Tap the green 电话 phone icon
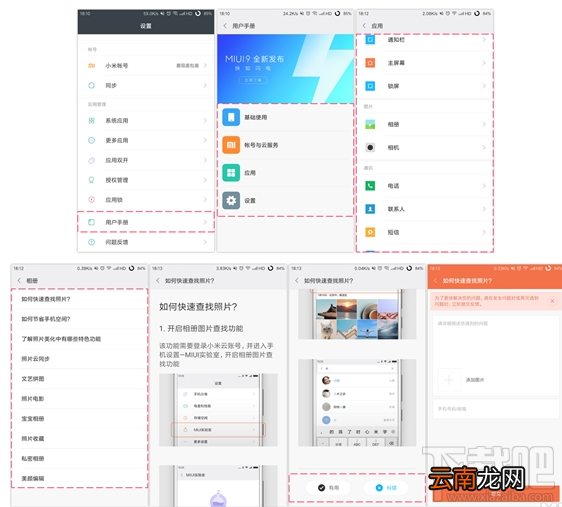The image size is (562, 507). click(x=370, y=186)
